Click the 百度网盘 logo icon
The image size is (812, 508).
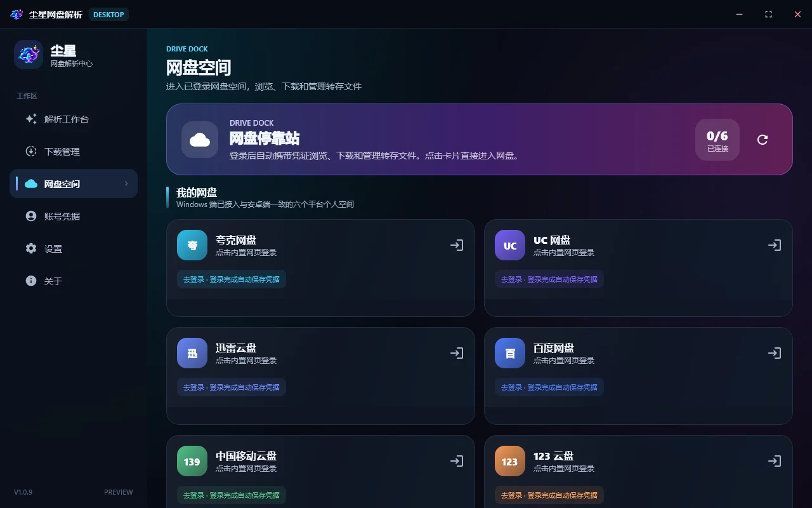510,353
